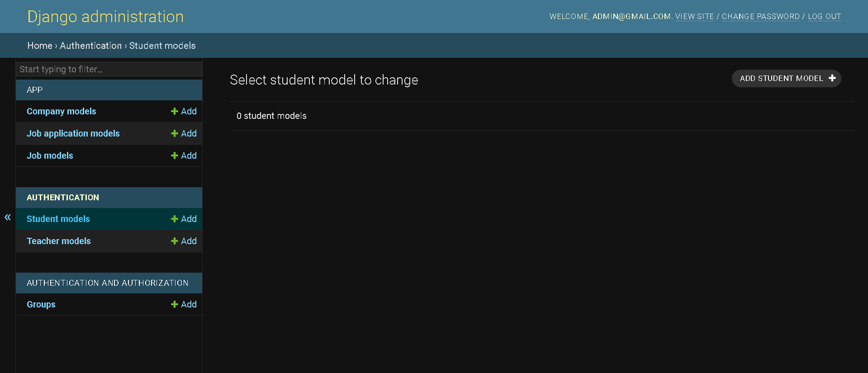Click the plus icon beside Company models
868x373 pixels.
coord(174,111)
